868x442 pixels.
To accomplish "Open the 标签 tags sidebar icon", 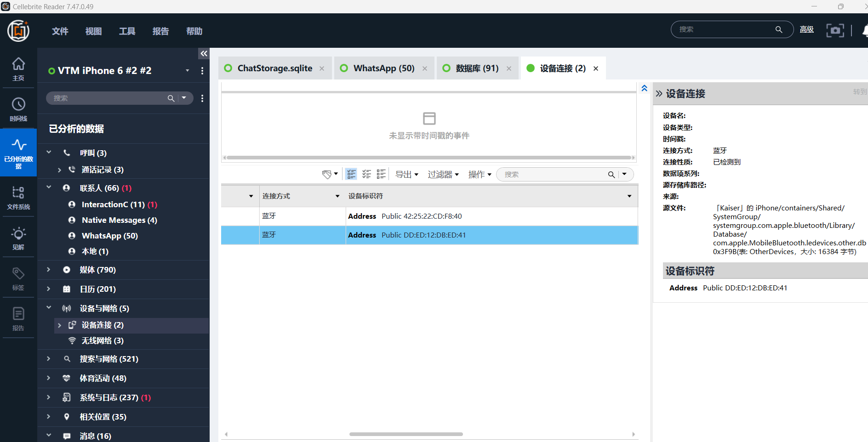I will tap(18, 278).
